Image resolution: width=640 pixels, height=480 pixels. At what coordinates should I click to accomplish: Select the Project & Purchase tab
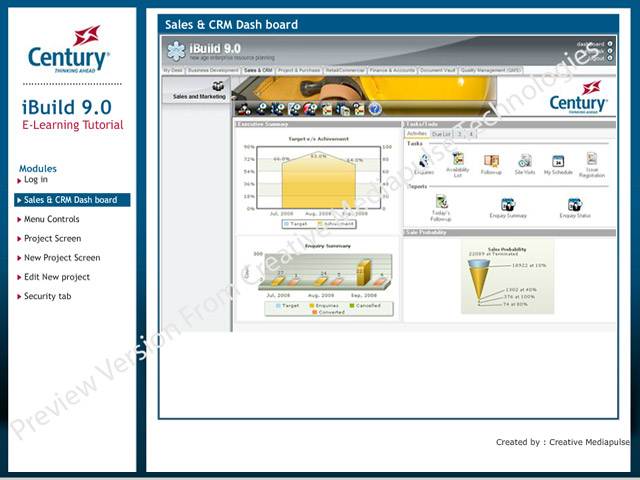[299, 72]
